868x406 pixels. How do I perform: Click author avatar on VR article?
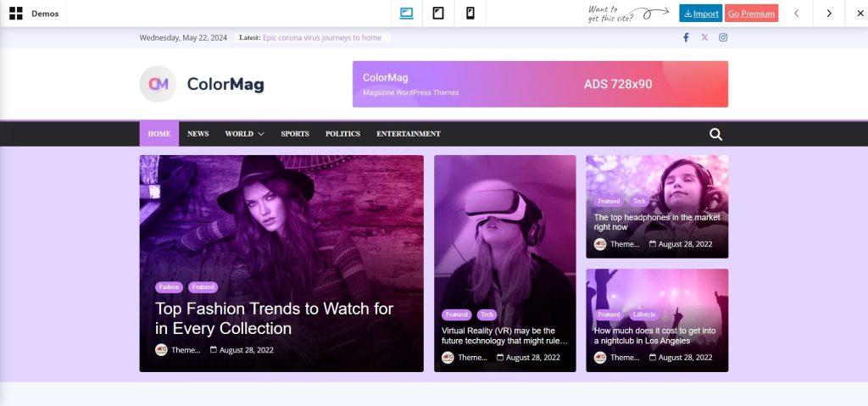pos(448,357)
